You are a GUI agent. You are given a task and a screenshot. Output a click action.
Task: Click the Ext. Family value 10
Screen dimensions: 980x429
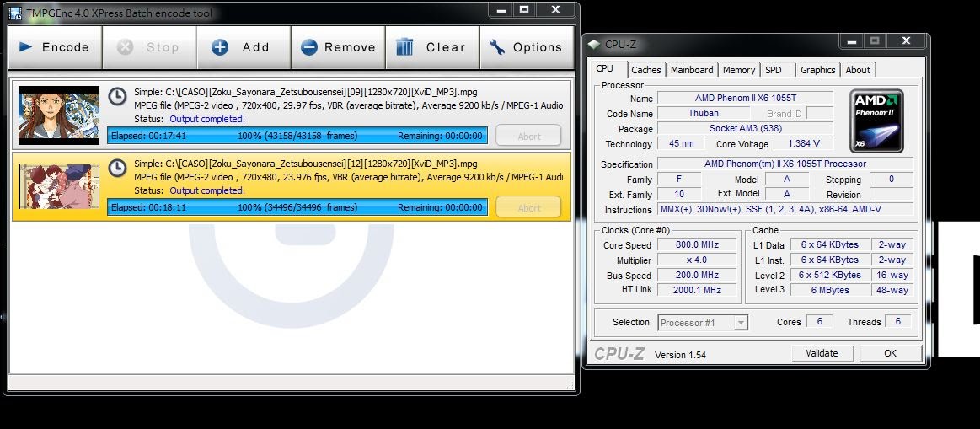point(679,195)
